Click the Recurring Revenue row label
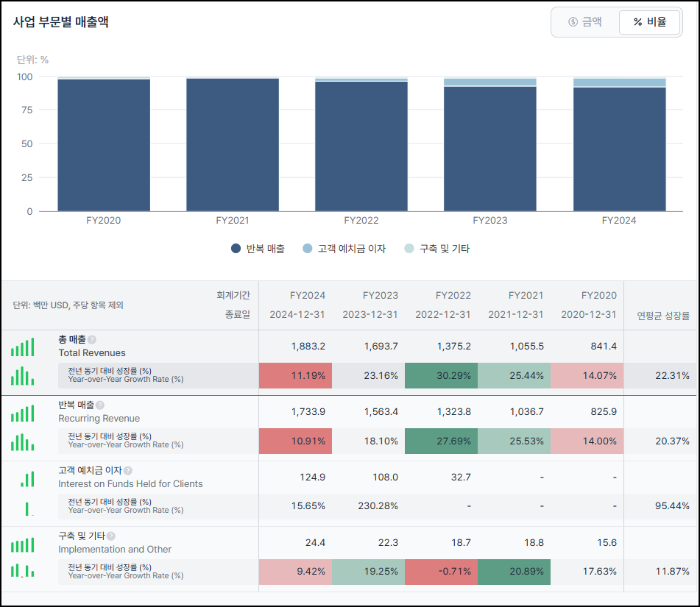700x607 pixels. point(99,418)
